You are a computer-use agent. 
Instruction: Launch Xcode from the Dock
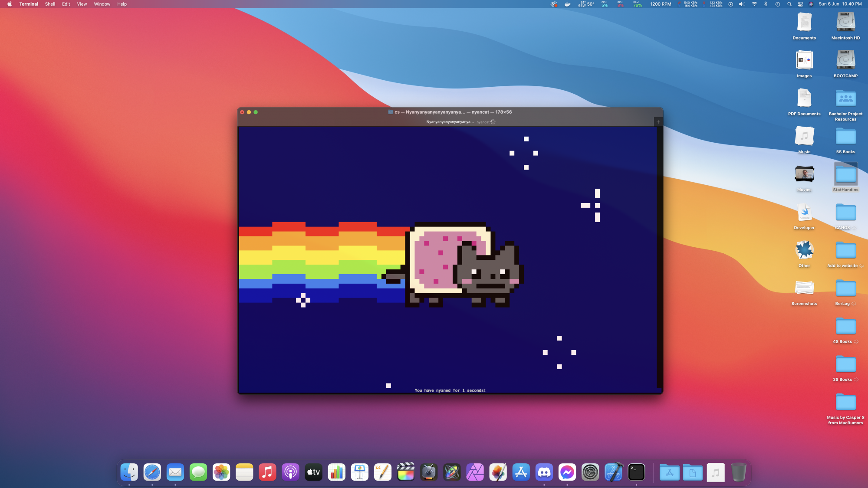coord(613,472)
